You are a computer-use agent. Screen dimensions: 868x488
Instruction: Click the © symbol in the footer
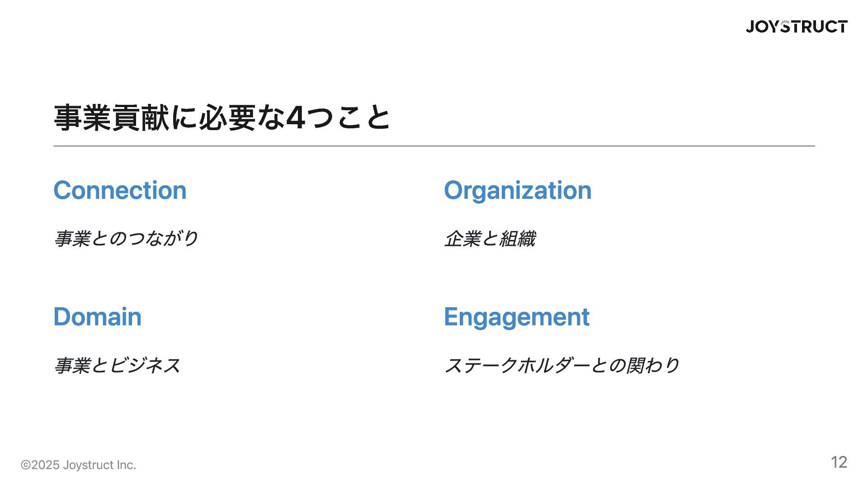(26, 465)
